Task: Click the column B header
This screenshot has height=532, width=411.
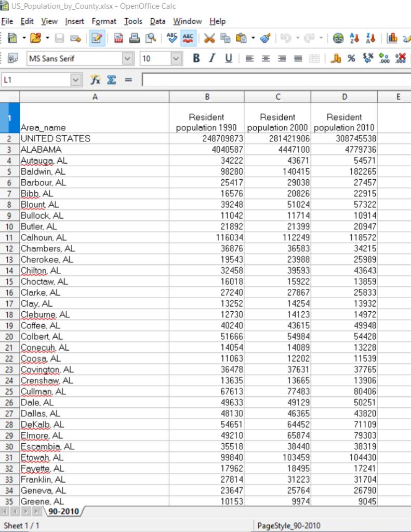Action: 207,97
